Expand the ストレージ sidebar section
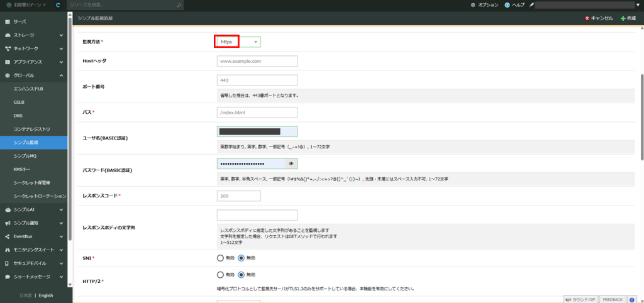644x303 pixels. point(61,35)
